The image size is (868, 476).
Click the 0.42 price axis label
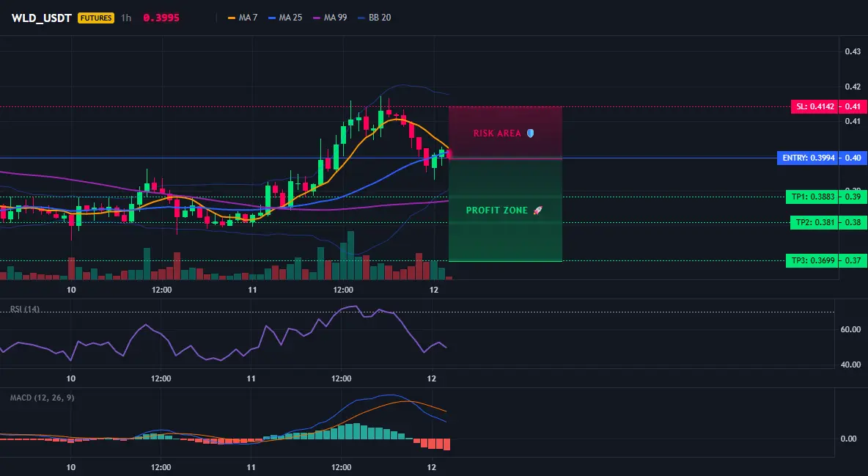(x=853, y=87)
